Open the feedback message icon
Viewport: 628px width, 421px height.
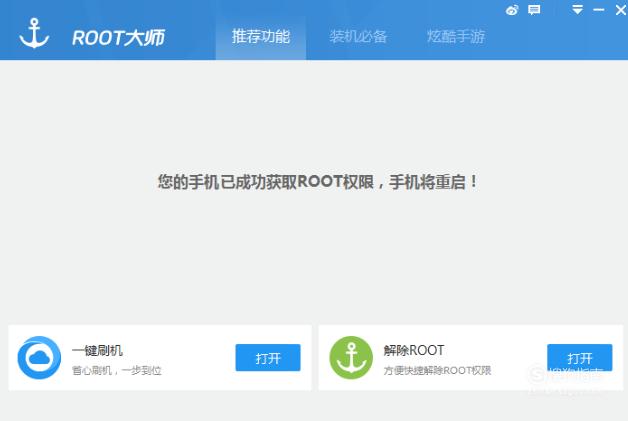click(x=534, y=10)
